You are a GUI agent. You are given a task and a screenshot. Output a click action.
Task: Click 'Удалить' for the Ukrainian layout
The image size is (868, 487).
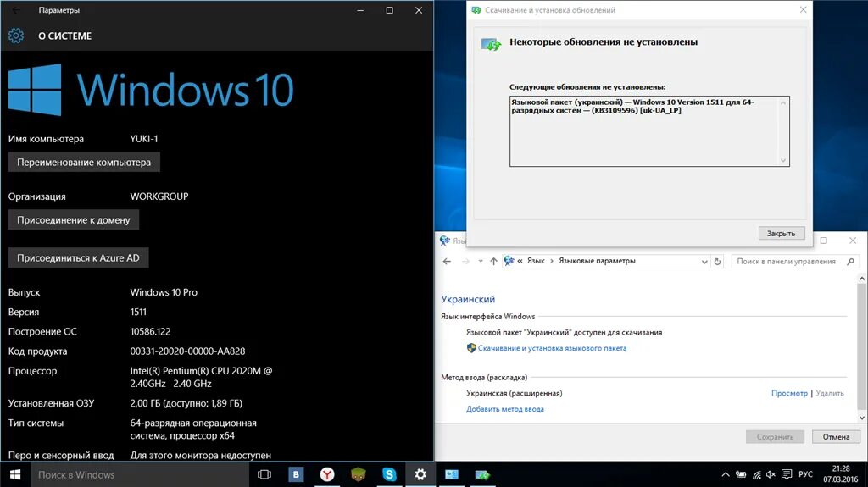(829, 393)
